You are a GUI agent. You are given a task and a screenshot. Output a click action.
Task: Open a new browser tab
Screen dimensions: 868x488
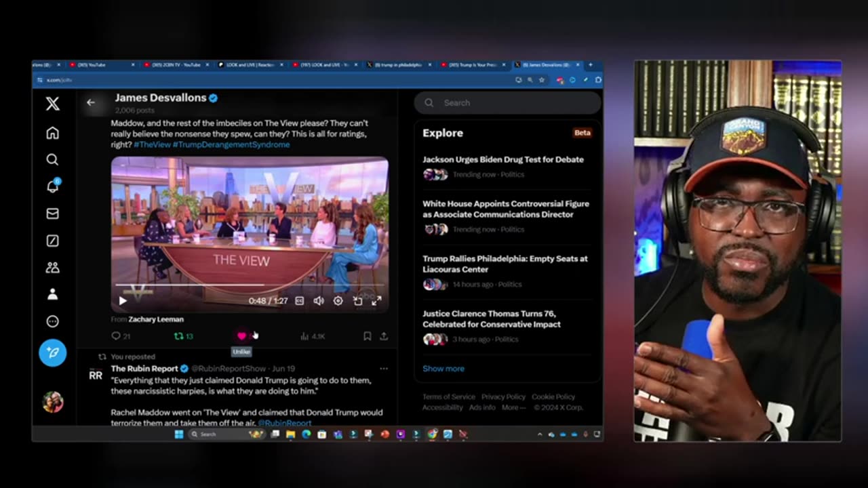click(590, 65)
